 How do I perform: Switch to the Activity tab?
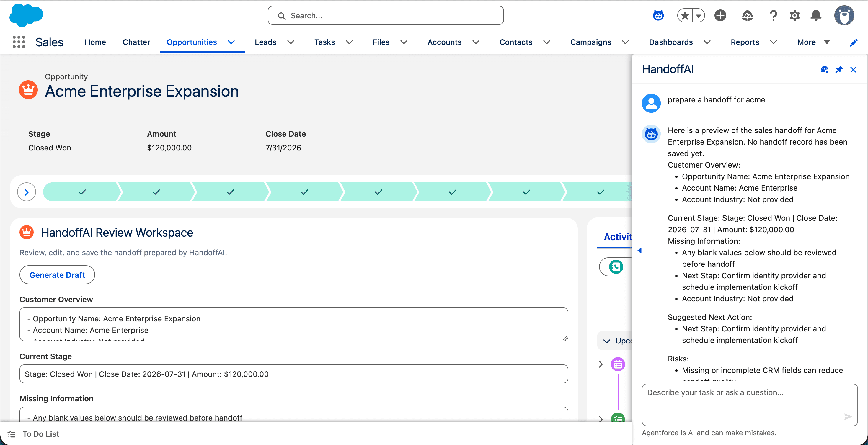pyautogui.click(x=617, y=237)
